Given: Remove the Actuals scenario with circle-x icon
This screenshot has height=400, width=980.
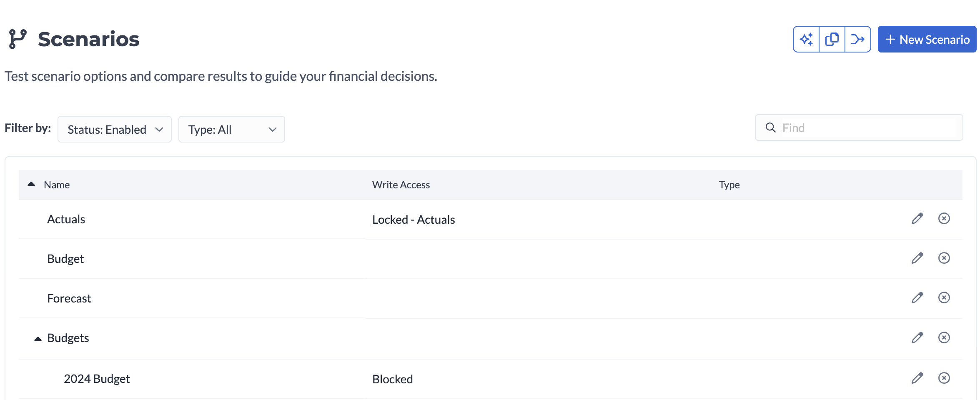Looking at the screenshot, I should click(x=944, y=218).
